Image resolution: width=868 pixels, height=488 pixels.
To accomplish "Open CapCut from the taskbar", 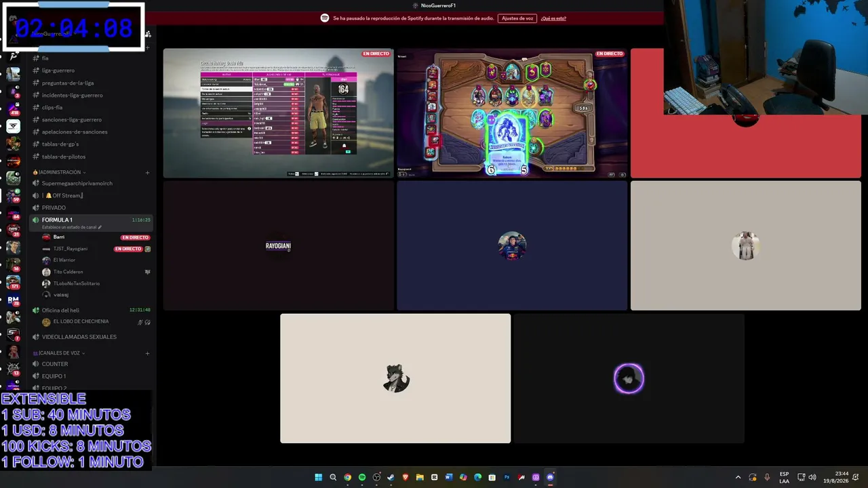I will tap(435, 477).
